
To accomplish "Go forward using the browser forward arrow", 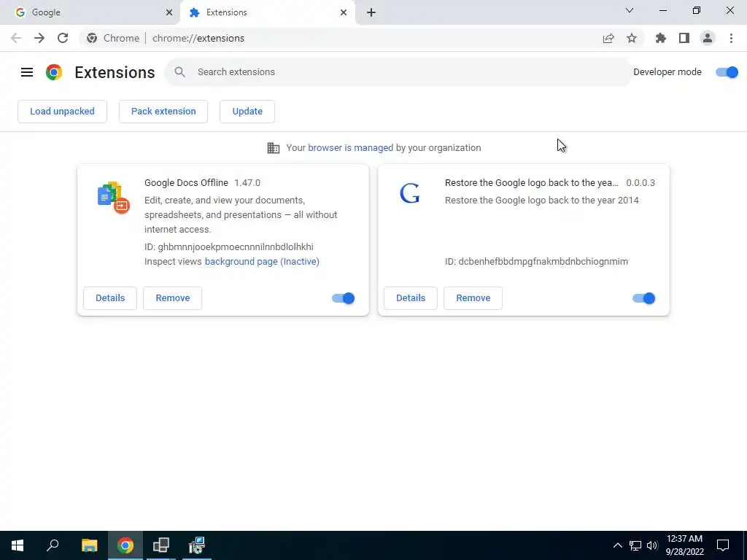I will pos(39,38).
